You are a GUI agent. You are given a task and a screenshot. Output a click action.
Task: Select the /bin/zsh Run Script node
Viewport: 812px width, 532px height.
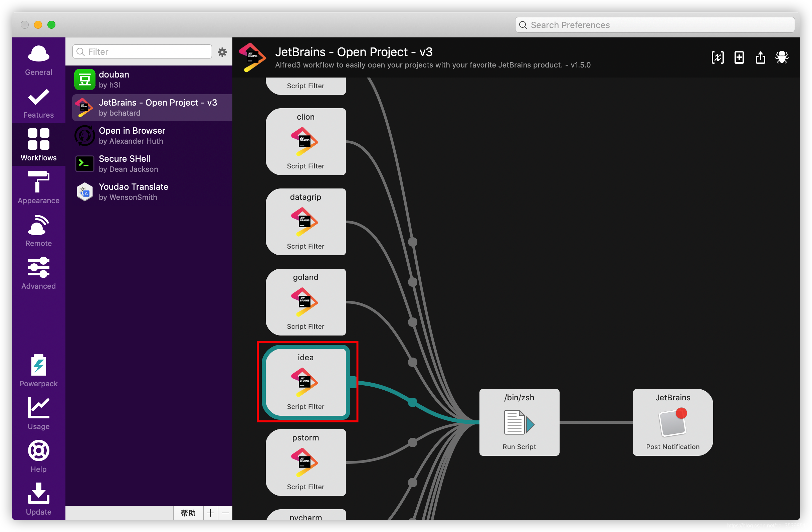[519, 422]
